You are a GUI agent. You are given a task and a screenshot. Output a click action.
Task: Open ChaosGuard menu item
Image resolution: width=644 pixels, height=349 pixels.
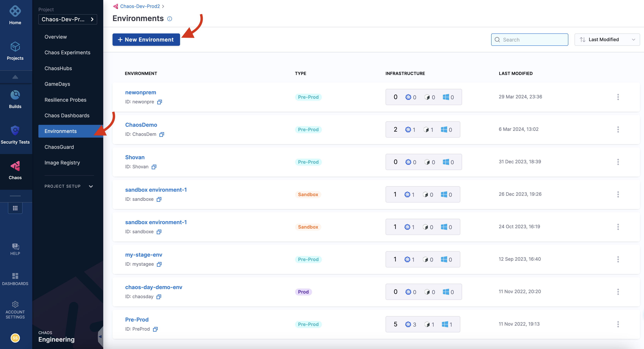tap(59, 147)
